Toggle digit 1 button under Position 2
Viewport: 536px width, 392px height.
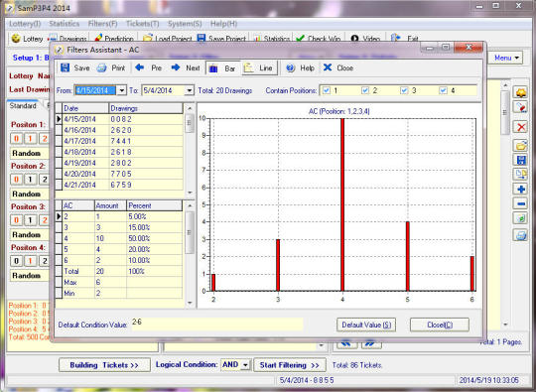(x=31, y=179)
